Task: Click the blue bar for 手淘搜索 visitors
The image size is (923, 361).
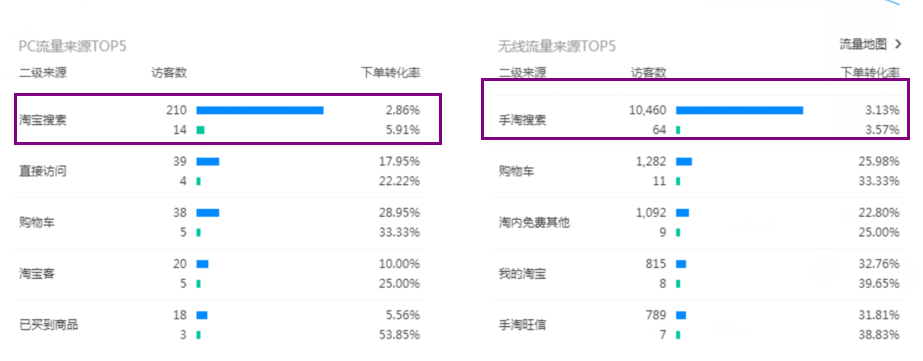Action: tap(739, 110)
